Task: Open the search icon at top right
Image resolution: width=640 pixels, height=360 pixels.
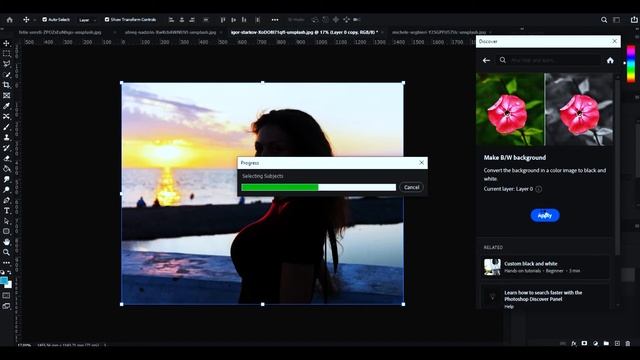Action: (604, 20)
